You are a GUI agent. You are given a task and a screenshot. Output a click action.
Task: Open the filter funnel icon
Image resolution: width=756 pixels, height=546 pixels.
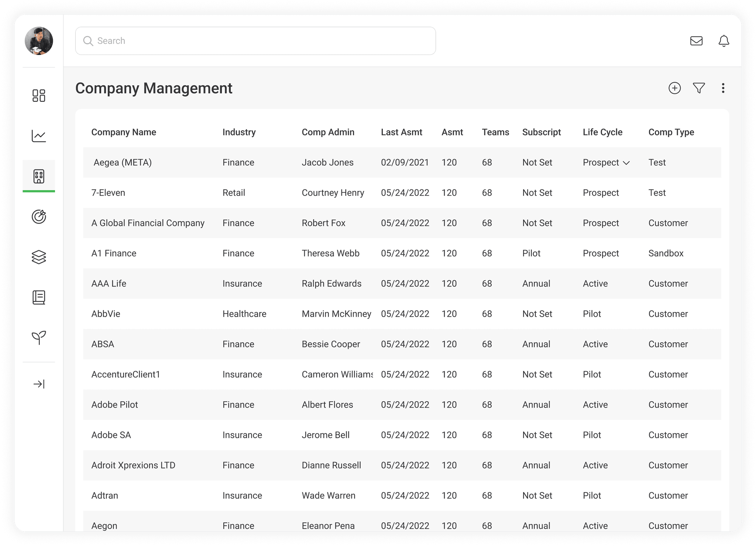(699, 88)
